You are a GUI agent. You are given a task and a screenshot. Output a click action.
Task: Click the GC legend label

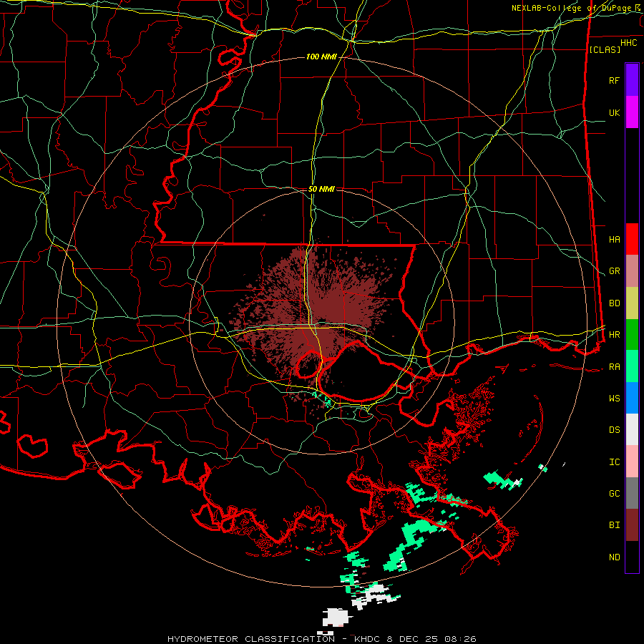pos(614,494)
